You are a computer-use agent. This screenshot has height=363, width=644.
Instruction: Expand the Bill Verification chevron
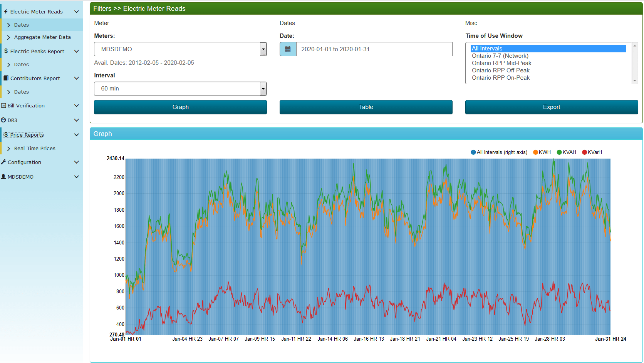(76, 105)
